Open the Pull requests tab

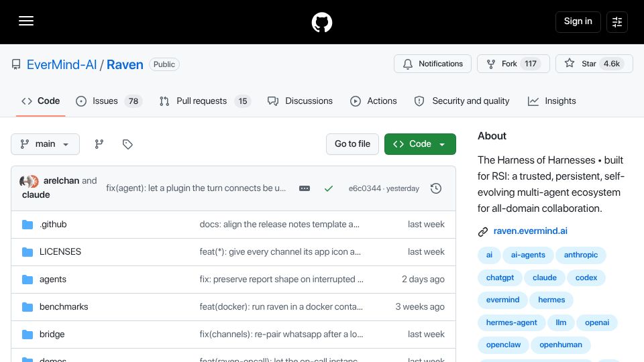(x=205, y=101)
